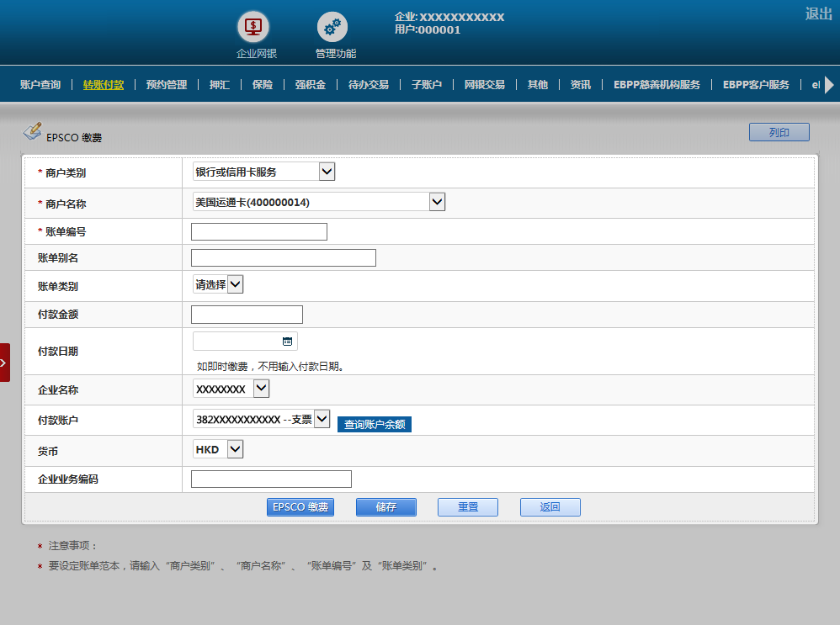Click the EPSCO 缴费 pencil icon
This screenshot has width=840, height=625.
coord(32,131)
